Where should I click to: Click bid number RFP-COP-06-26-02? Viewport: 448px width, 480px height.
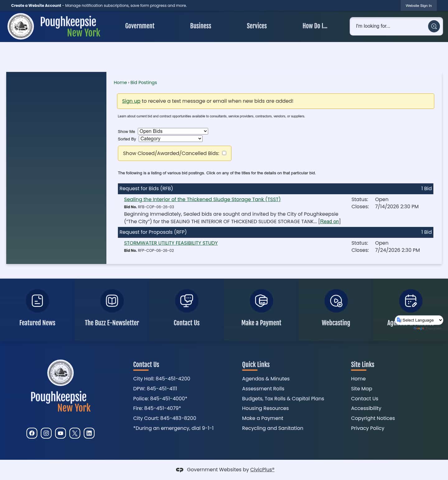click(x=156, y=250)
